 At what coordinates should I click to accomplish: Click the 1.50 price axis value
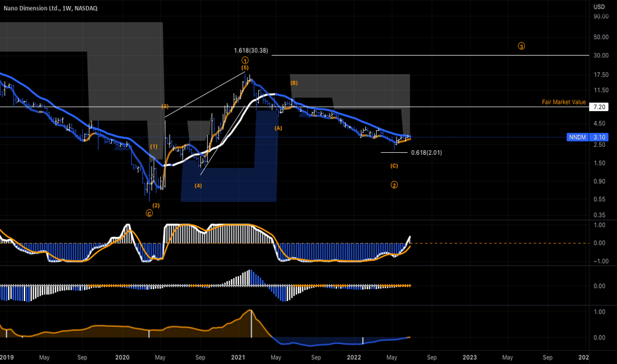pyautogui.click(x=599, y=163)
